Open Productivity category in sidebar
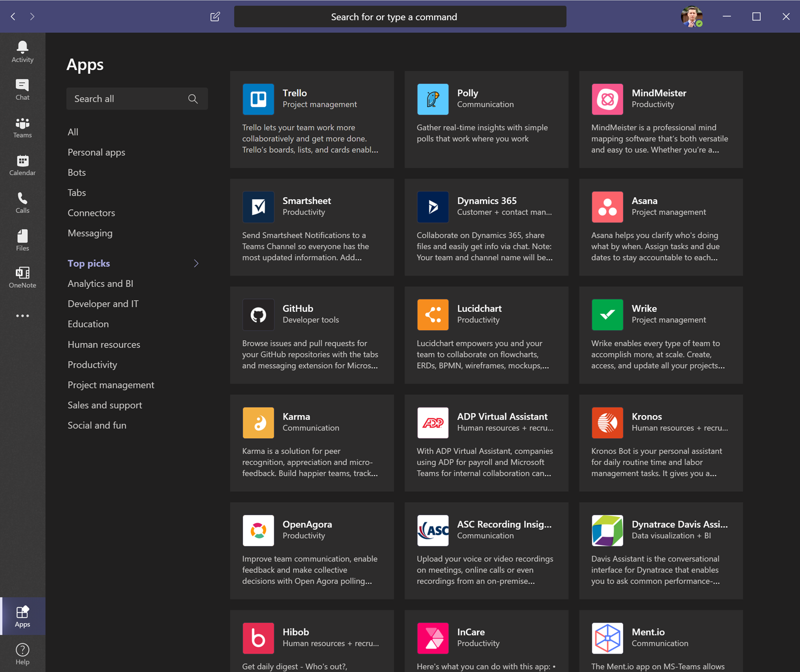The image size is (800, 672). click(92, 365)
